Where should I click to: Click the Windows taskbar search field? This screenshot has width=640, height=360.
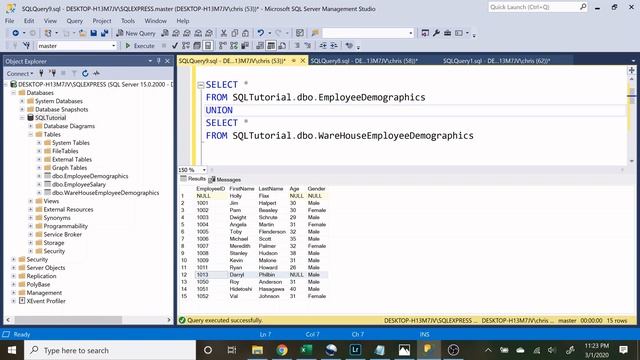tap(110, 350)
